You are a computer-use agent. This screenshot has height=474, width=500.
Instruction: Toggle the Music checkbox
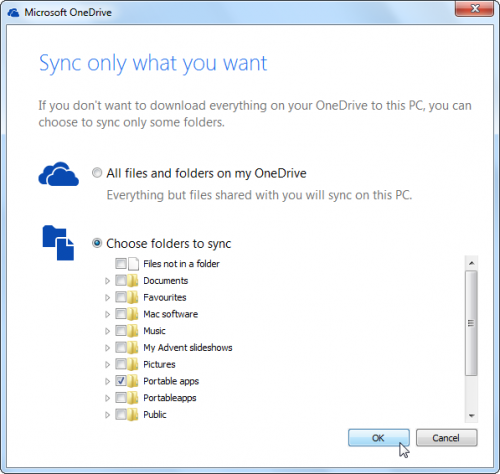click(x=121, y=331)
